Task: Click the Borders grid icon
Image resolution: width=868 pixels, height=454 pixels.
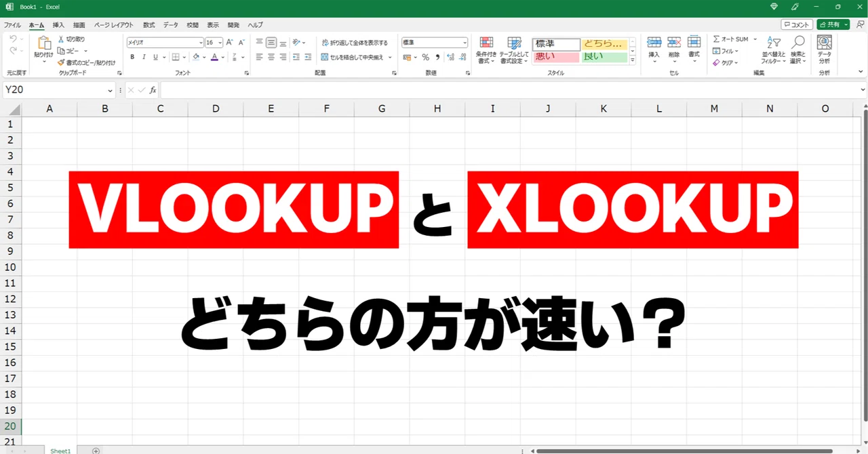Action: [x=176, y=58]
